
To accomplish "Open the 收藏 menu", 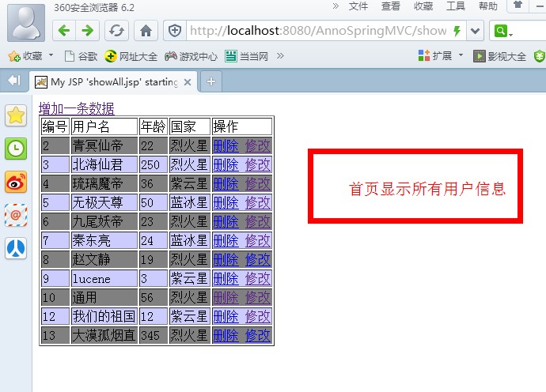I will pyautogui.click(x=423, y=6).
